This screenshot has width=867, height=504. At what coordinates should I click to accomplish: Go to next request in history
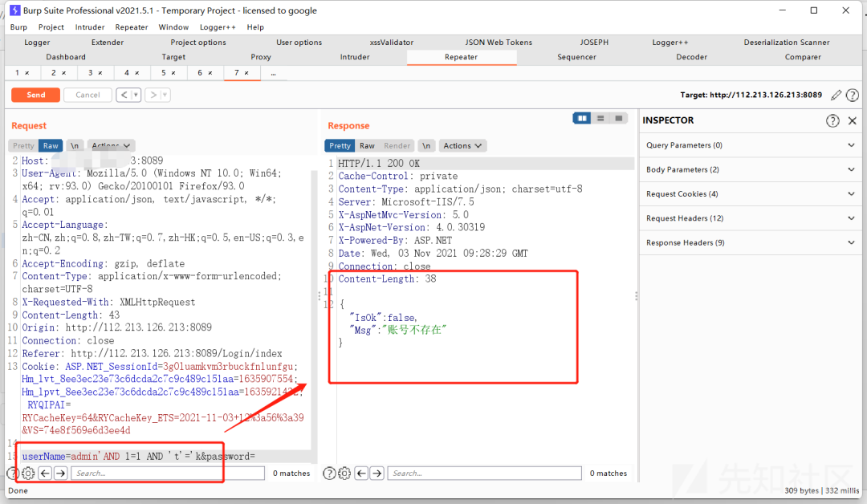[153, 95]
